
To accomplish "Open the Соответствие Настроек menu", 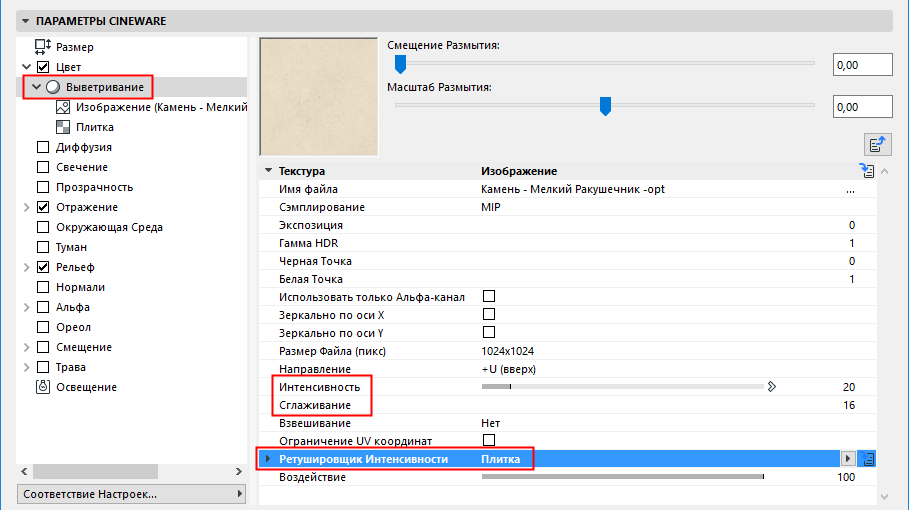I will pyautogui.click(x=131, y=494).
